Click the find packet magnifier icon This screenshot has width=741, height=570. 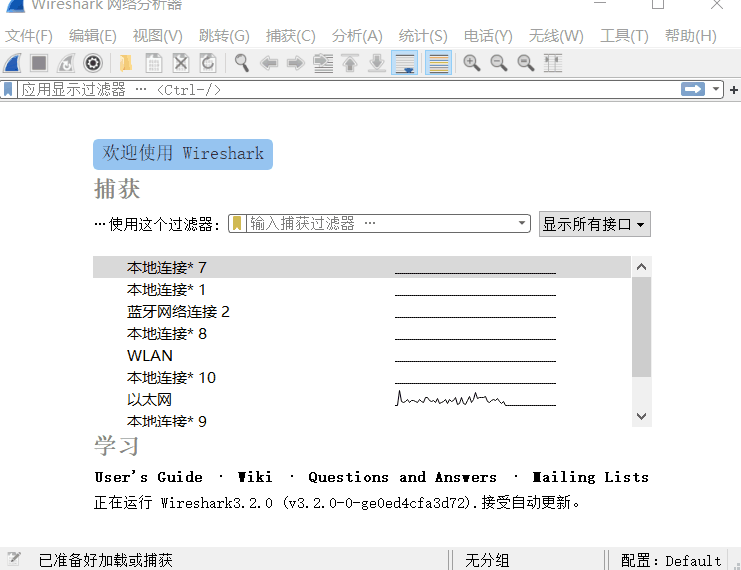(x=241, y=63)
